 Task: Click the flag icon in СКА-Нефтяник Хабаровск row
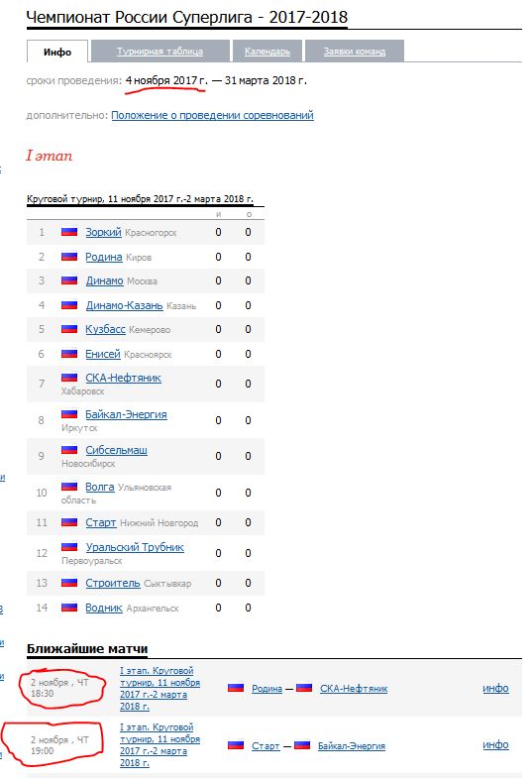coord(69,378)
